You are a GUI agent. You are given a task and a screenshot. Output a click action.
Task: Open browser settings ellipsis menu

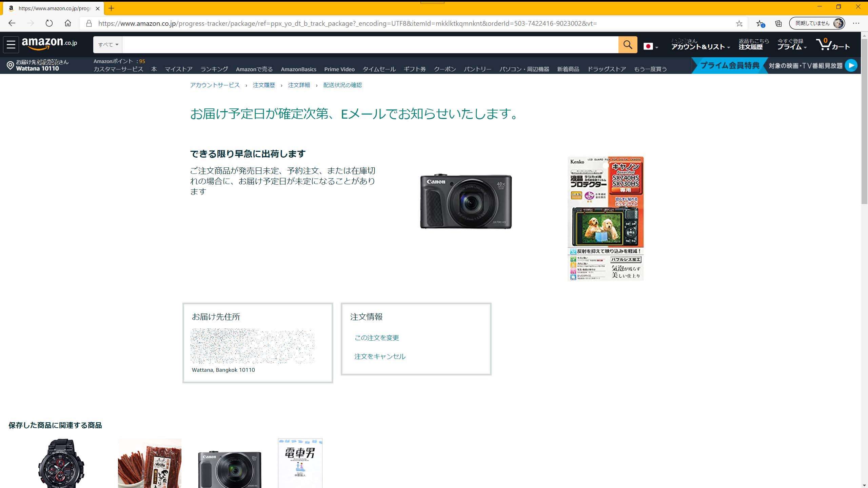coord(856,23)
